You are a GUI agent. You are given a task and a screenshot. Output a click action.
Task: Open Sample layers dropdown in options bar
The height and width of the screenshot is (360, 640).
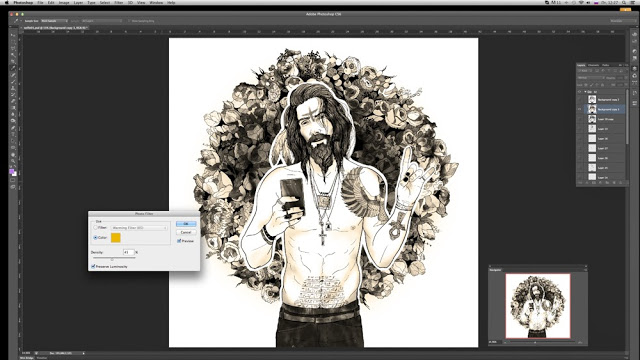click(102, 21)
